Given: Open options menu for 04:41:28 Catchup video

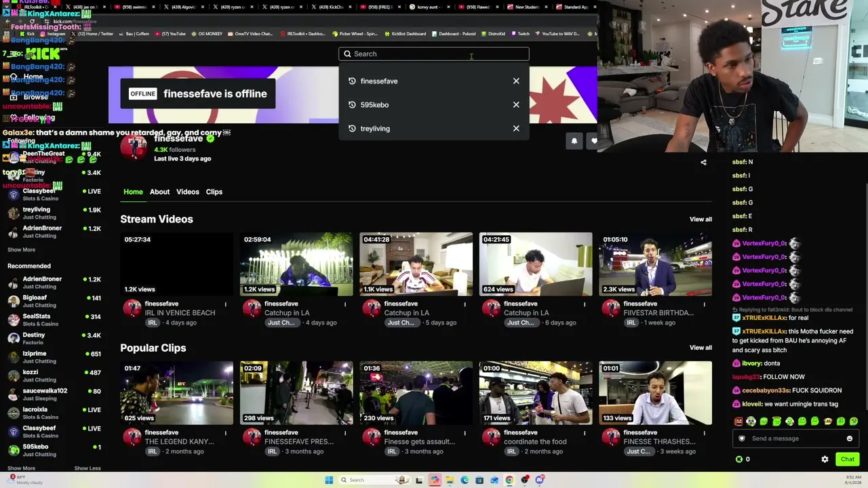Looking at the screenshot, I should pyautogui.click(x=465, y=304).
